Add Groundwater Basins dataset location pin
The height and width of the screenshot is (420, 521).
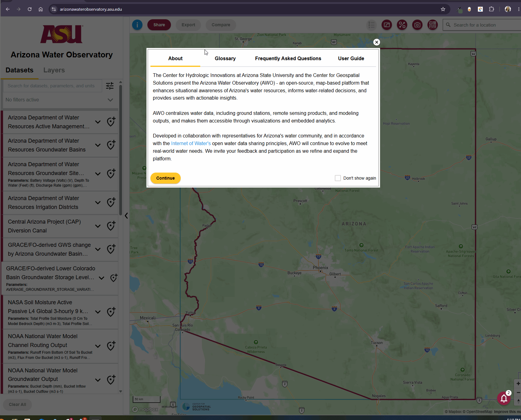click(111, 145)
